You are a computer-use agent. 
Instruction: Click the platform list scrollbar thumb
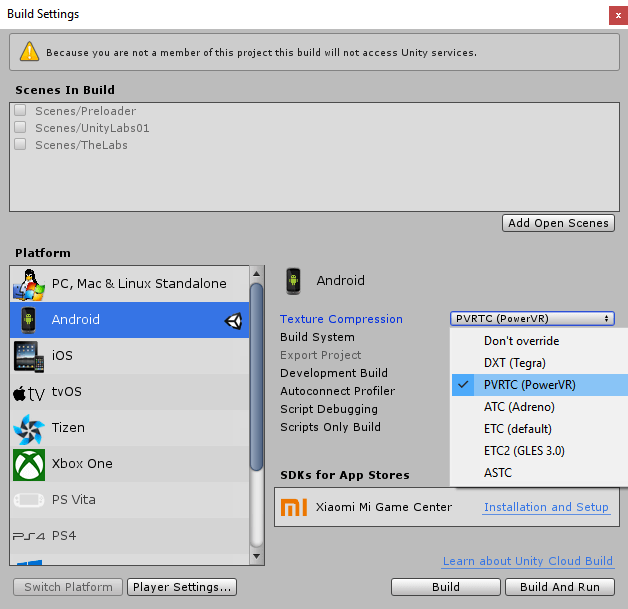257,377
